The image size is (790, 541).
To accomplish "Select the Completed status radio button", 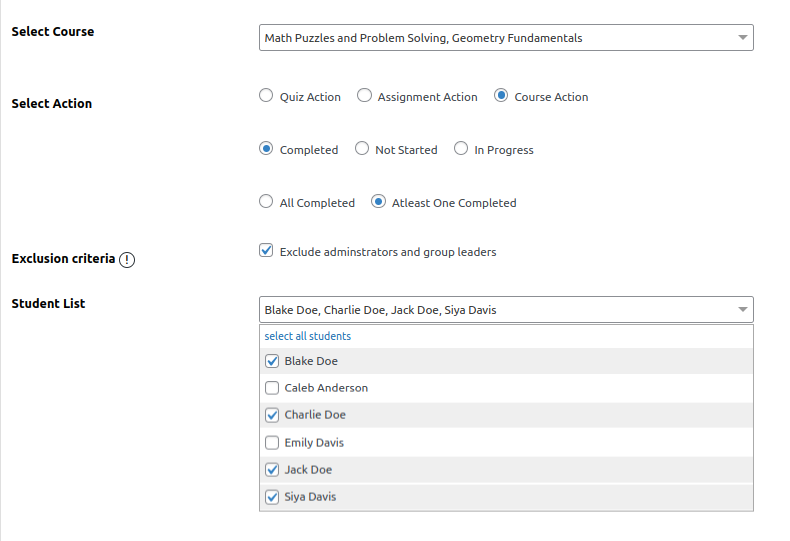I will point(266,149).
